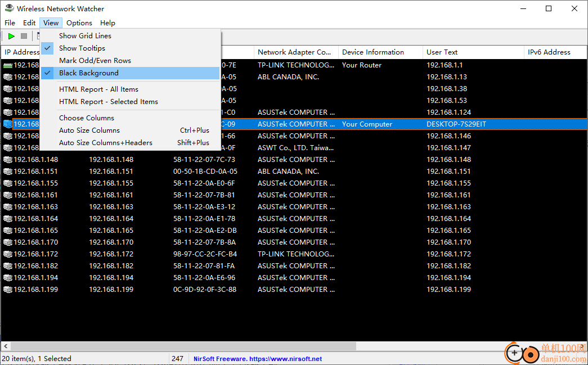Choose HTML Report - Selected Items
This screenshot has width=588, height=365.
tap(130, 102)
